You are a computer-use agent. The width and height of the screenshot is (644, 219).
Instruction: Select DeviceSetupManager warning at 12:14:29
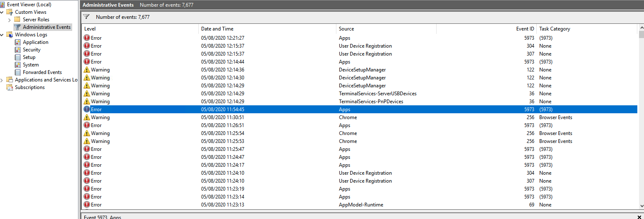click(x=360, y=86)
